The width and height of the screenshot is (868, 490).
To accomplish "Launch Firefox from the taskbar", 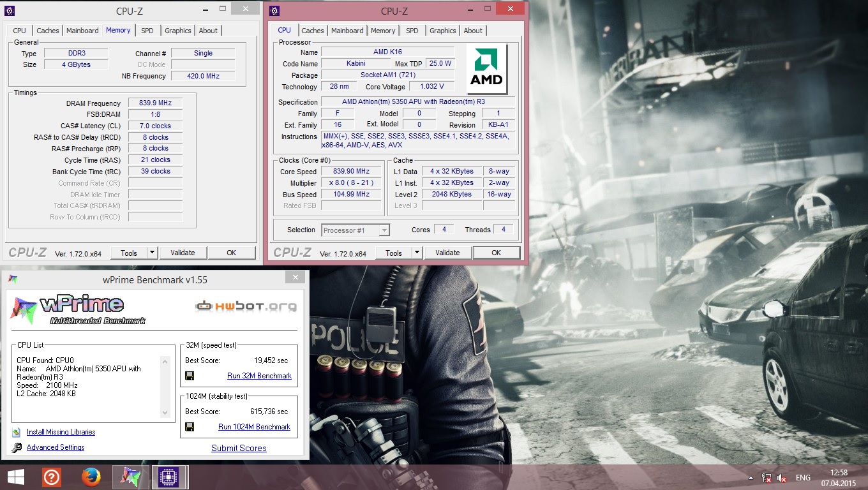I will (x=91, y=477).
